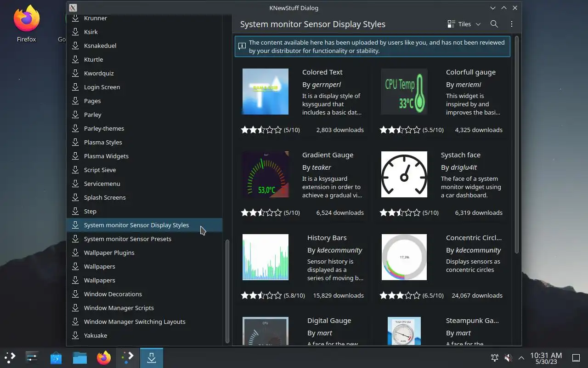
Task: Select Script Sieve category
Action: [144, 170]
